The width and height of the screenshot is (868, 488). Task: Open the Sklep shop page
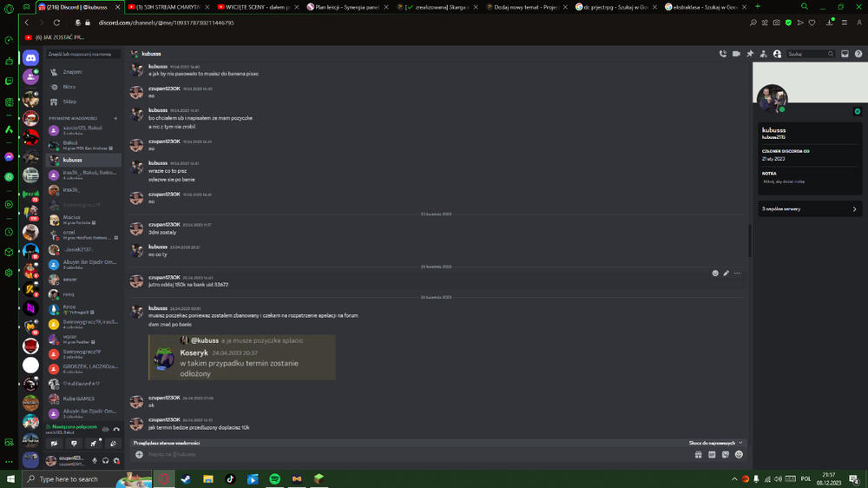point(83,102)
